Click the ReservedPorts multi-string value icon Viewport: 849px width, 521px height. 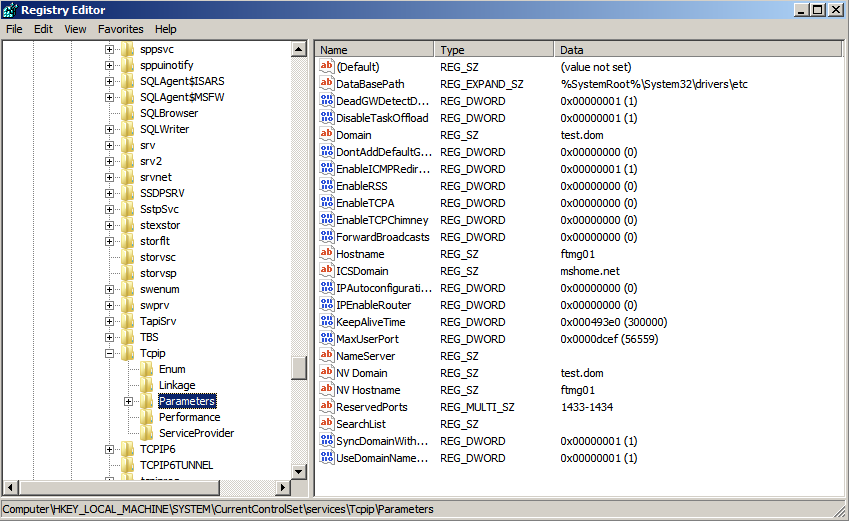[327, 407]
